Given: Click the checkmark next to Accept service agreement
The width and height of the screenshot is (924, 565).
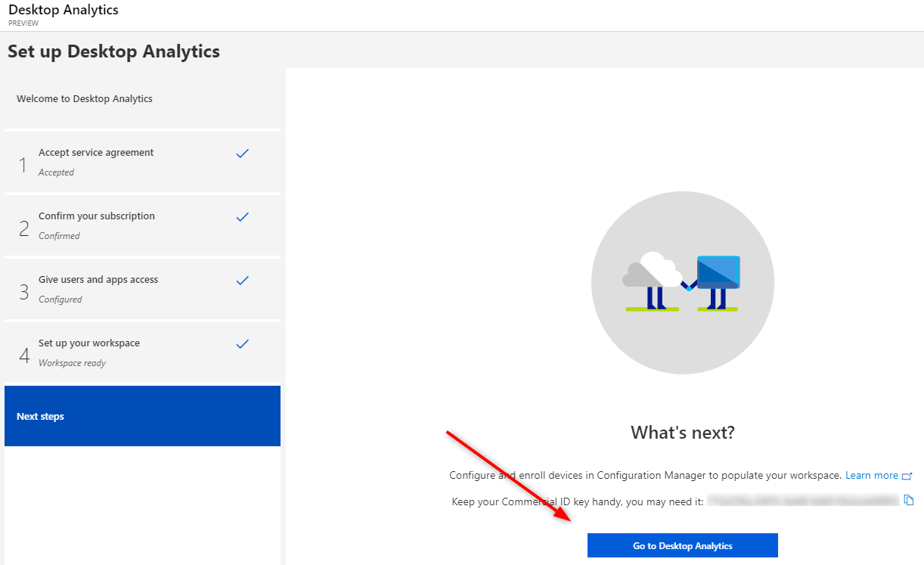Looking at the screenshot, I should tap(242, 154).
